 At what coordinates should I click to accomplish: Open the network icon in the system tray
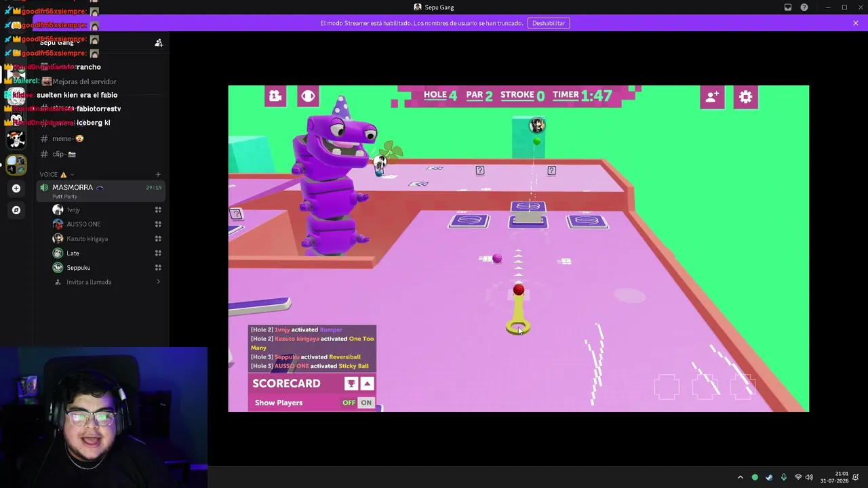click(798, 477)
